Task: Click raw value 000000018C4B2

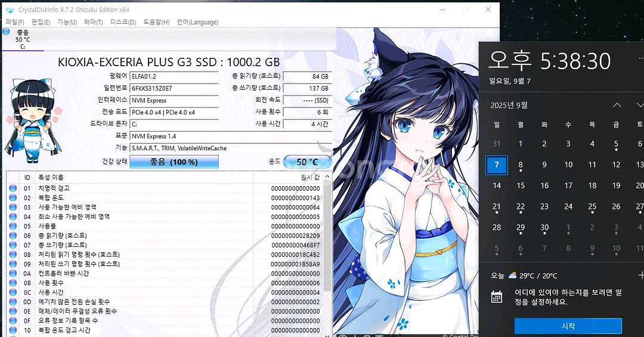Action: coord(295,255)
